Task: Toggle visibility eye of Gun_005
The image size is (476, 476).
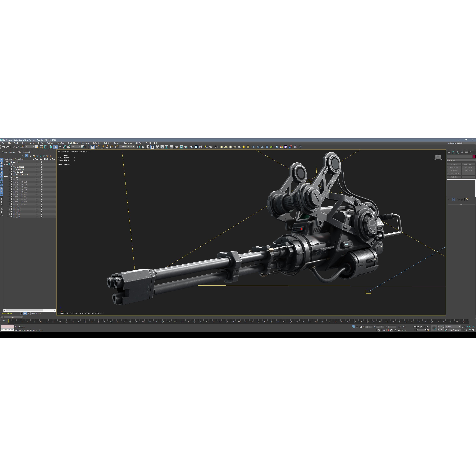Action: (x=9, y=217)
